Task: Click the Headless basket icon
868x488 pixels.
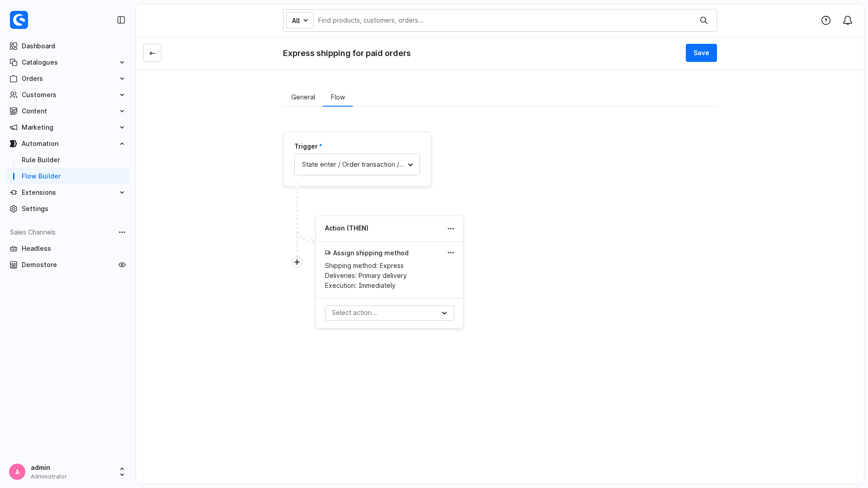Action: tap(14, 249)
